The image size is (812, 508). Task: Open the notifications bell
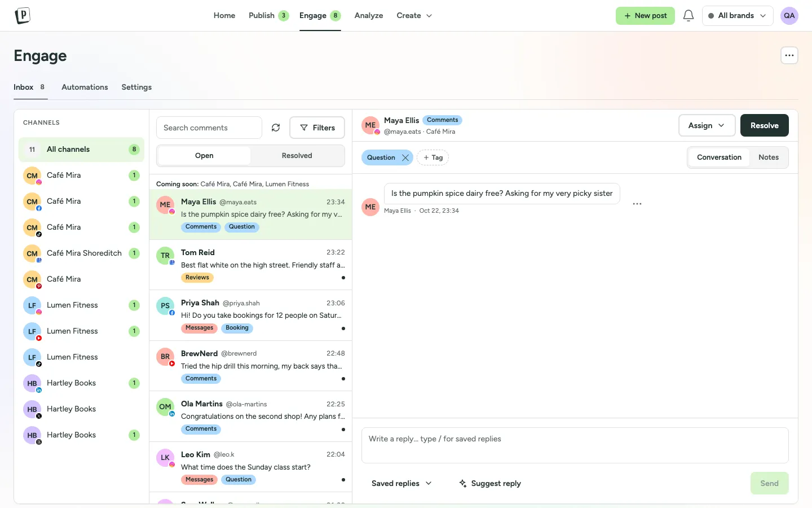(x=688, y=16)
